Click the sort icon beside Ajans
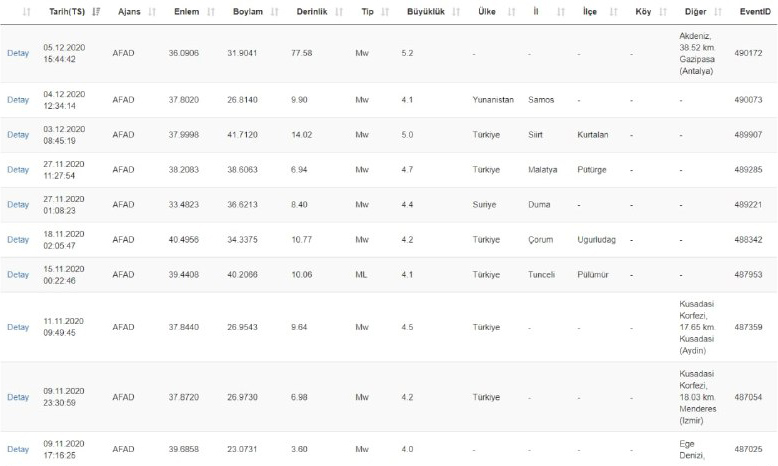Image resolution: width=778 pixels, height=466 pixels. [x=152, y=11]
